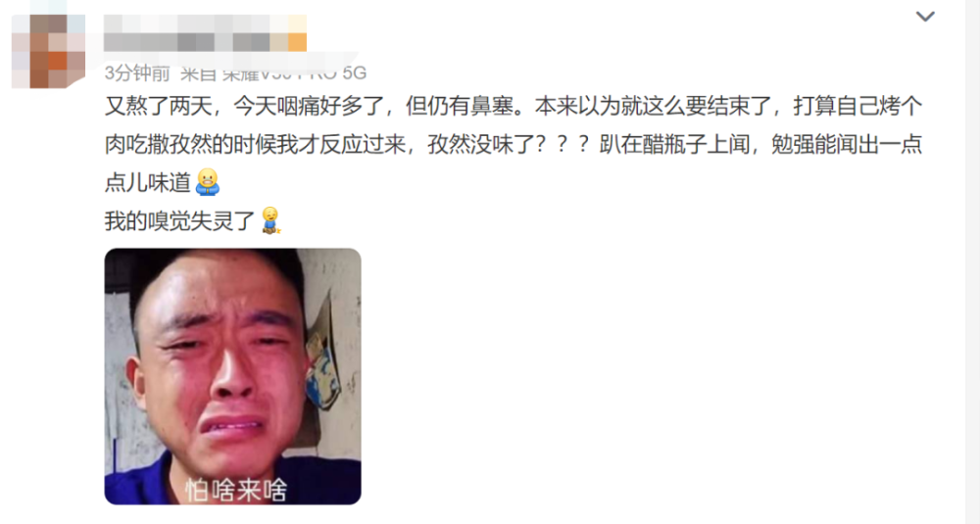The width and height of the screenshot is (980, 524).
Task: Enlarge the crying man meme image
Action: coord(232,377)
